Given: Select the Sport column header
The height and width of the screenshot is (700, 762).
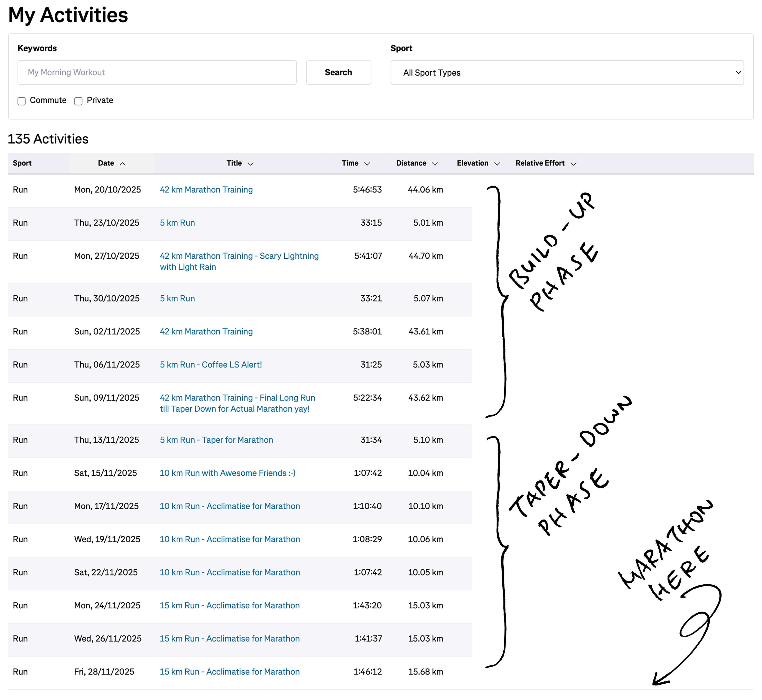Looking at the screenshot, I should point(22,163).
